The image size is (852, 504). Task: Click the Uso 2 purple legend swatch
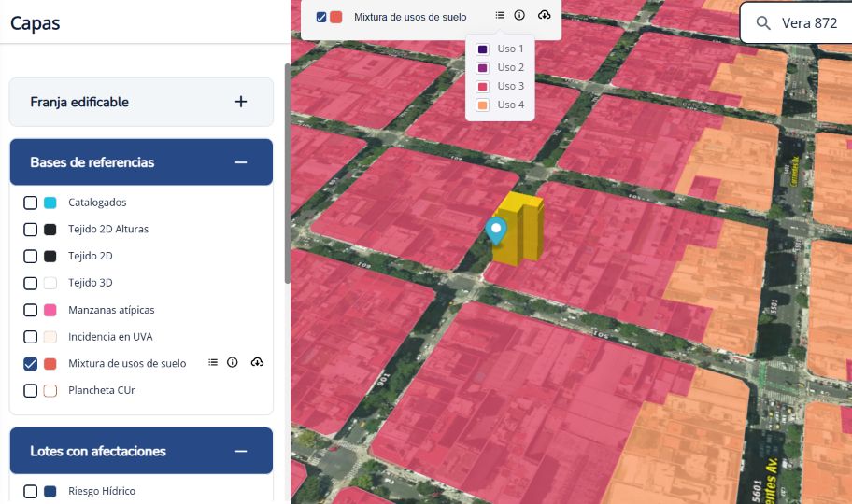coord(482,68)
